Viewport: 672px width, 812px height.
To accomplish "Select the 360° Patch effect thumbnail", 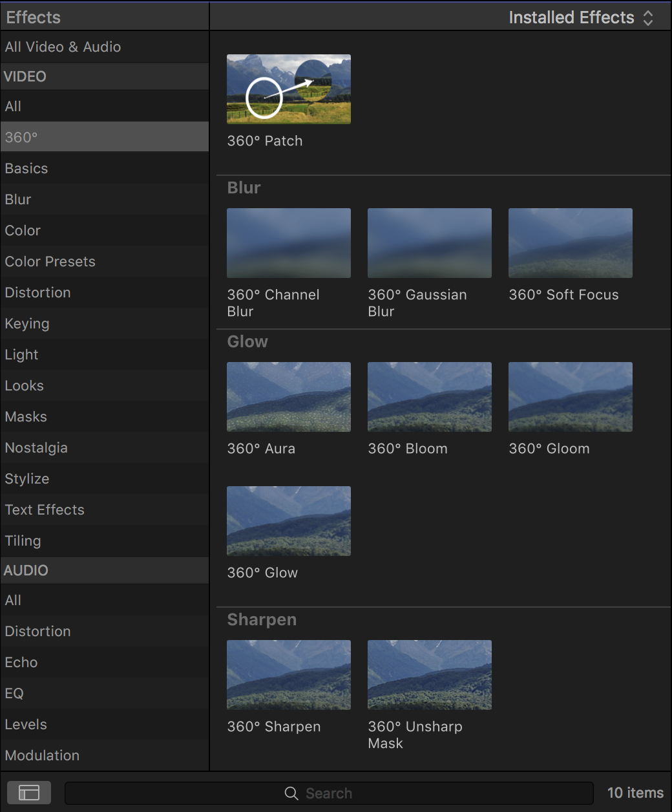I will (289, 89).
